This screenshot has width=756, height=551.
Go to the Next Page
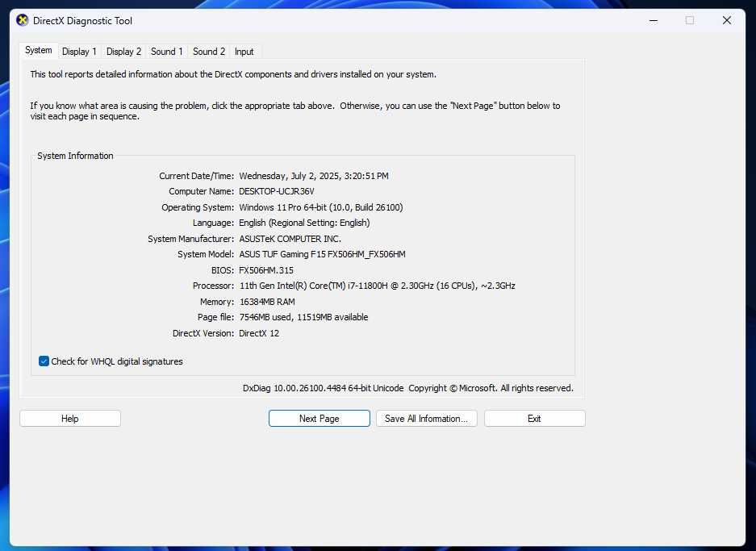tap(320, 419)
